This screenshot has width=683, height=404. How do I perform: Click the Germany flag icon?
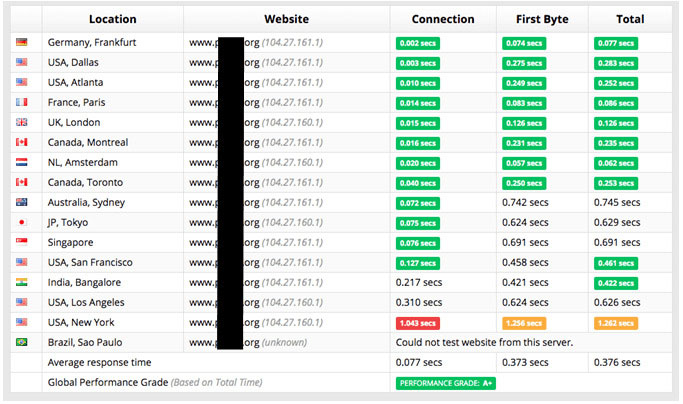[x=21, y=42]
